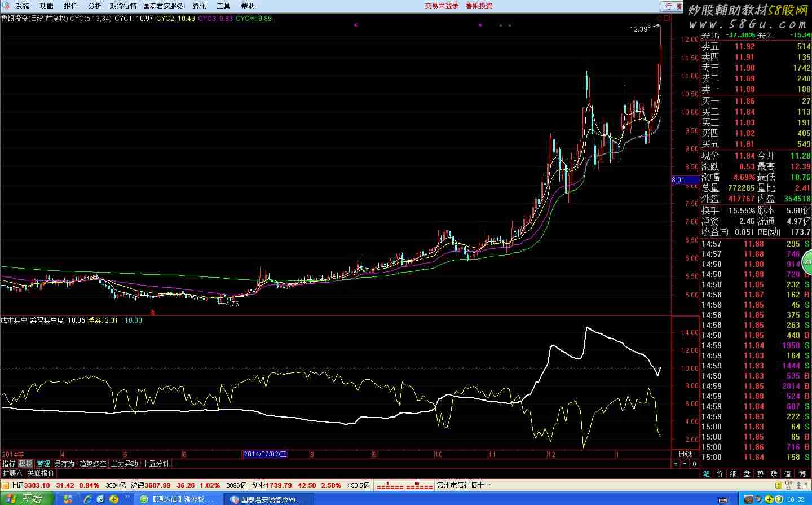This screenshot has width=812, height=505.
Task: Click the MSN-style people icon in quick launch
Action: tap(68, 499)
